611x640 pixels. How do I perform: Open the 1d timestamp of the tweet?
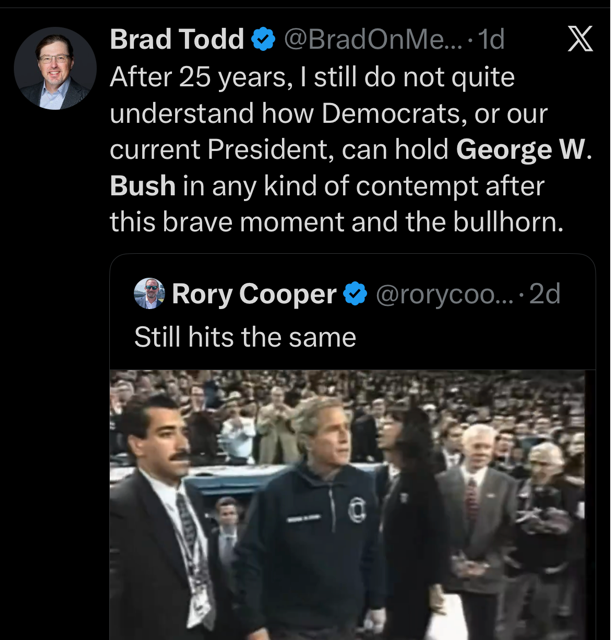491,39
